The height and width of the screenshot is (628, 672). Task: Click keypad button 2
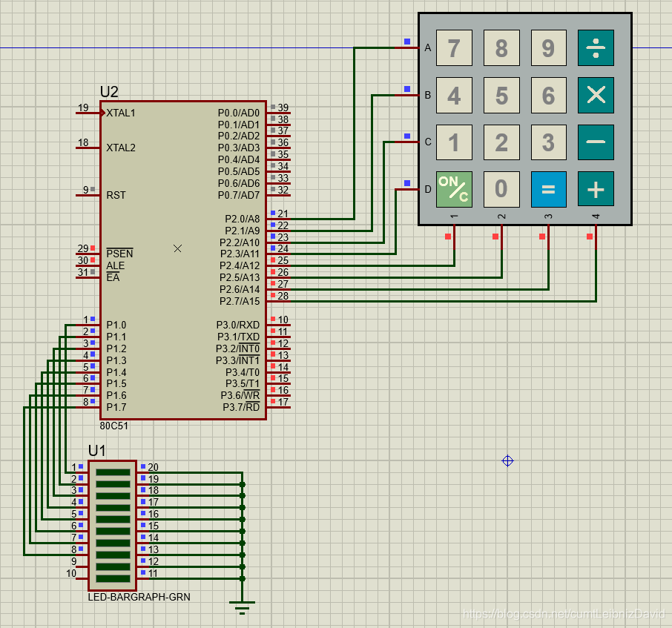point(501,142)
